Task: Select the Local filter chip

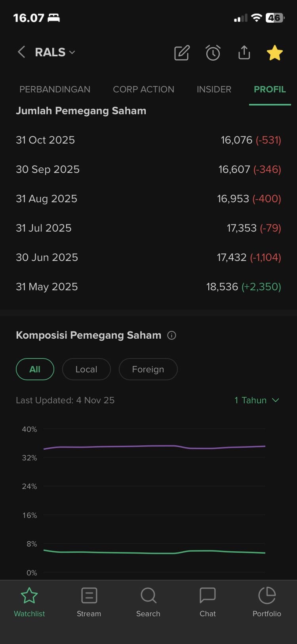Action: pyautogui.click(x=86, y=369)
